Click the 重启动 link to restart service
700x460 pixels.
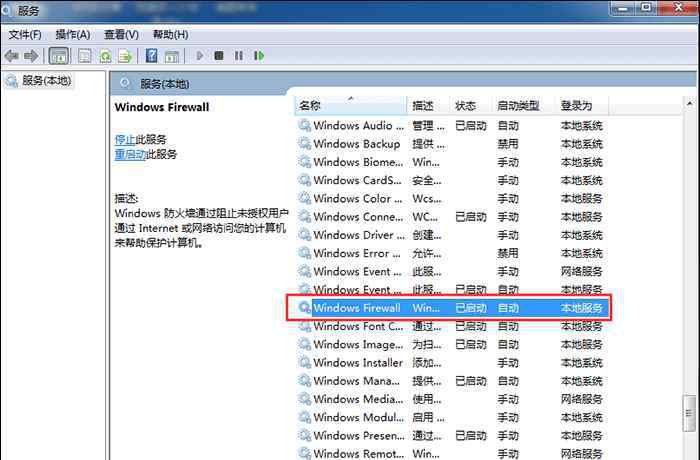129,154
